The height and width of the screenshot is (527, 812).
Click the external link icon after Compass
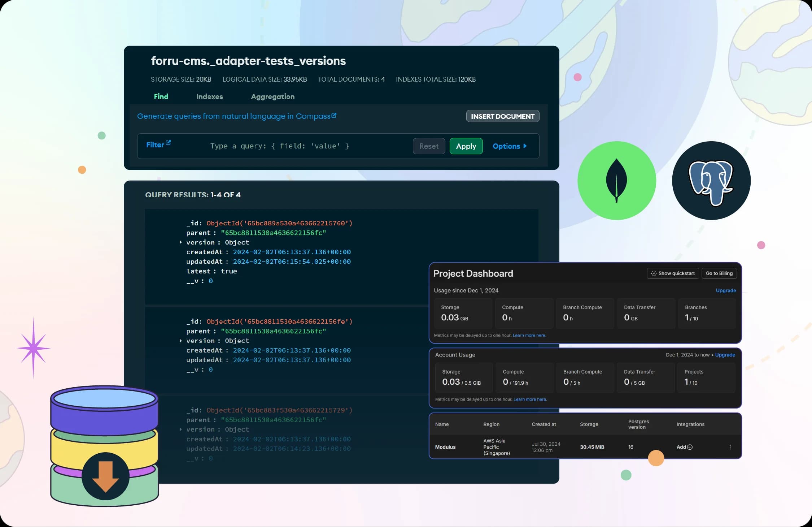coord(334,116)
